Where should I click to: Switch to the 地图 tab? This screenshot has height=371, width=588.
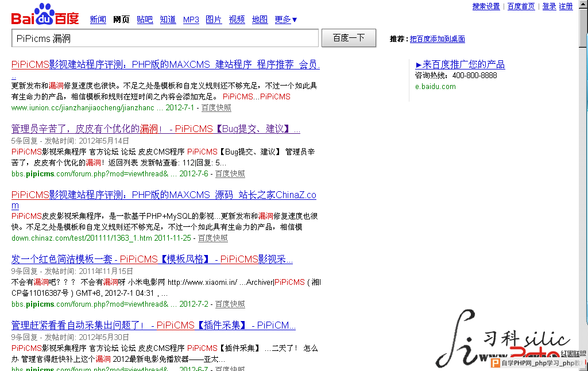click(x=260, y=20)
